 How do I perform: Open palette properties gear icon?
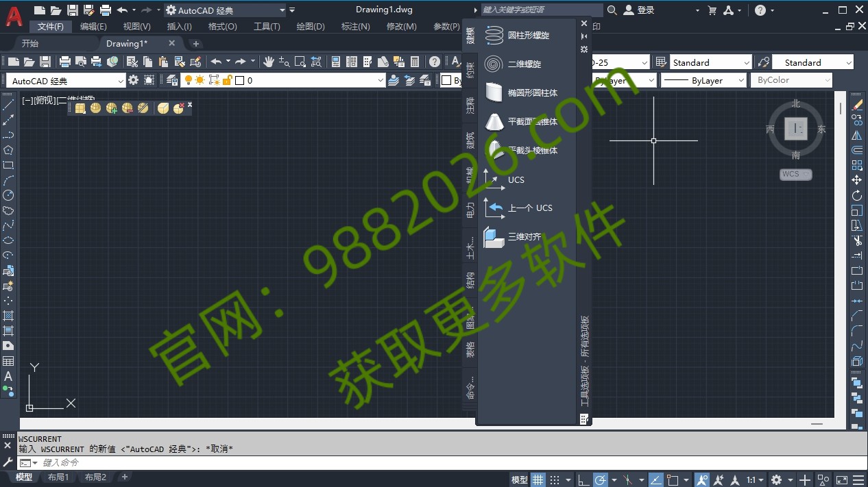(584, 49)
